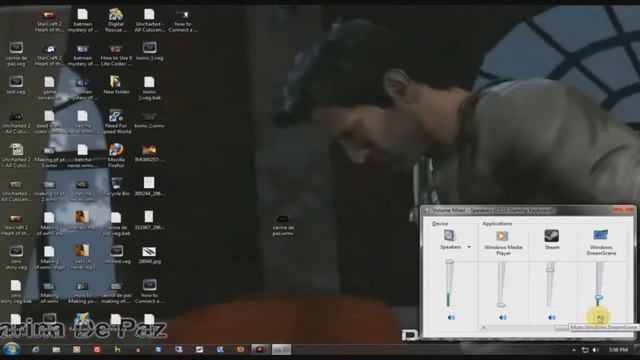Click the Volume Mixer horizontal scrollbar
The image size is (640, 360).
(562, 328)
